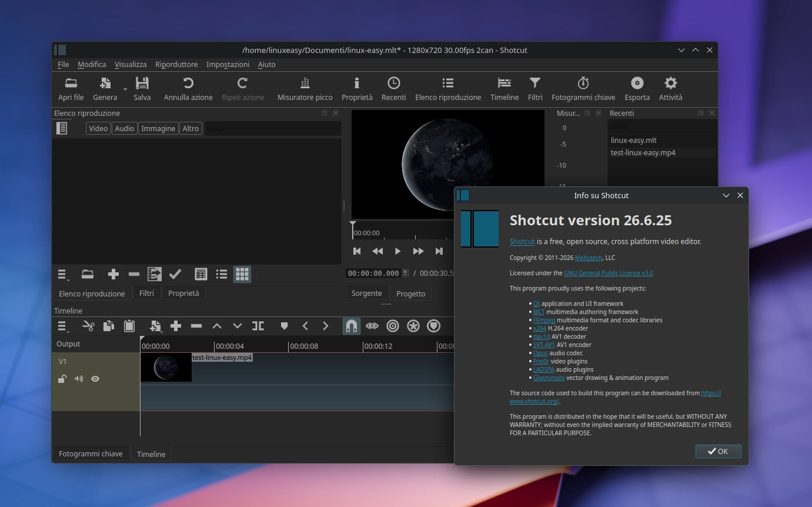Open FFmpeg link in about dialog
Viewport: 812px width, 507px height.
click(x=544, y=320)
